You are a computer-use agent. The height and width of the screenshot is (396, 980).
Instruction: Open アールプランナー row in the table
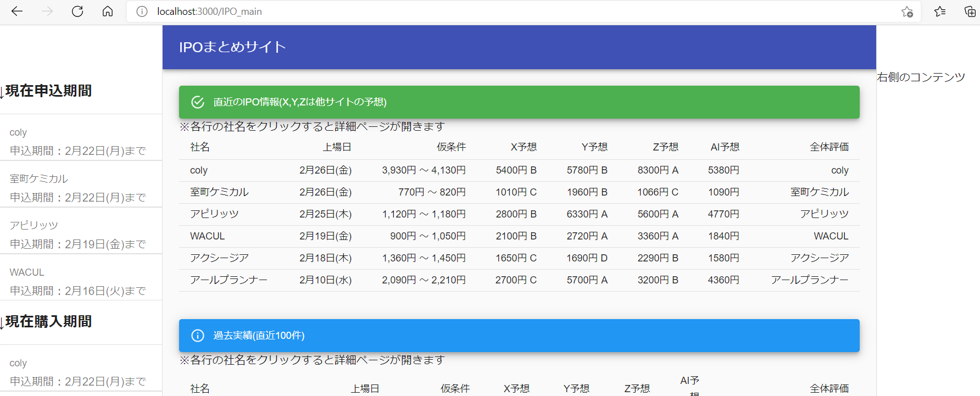[229, 280]
